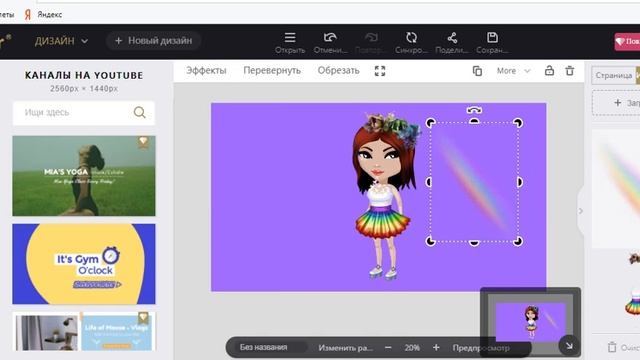Choose the Life of Mouse Vlogs template
The width and height of the screenshot is (640, 360).
84,331
